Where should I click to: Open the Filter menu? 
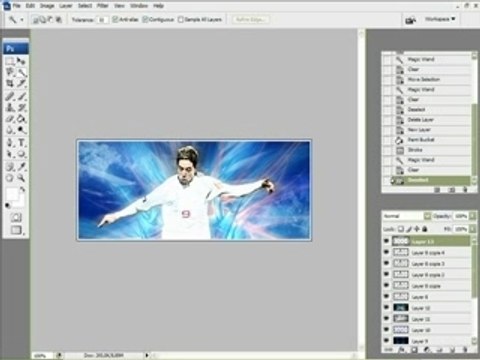[103, 6]
